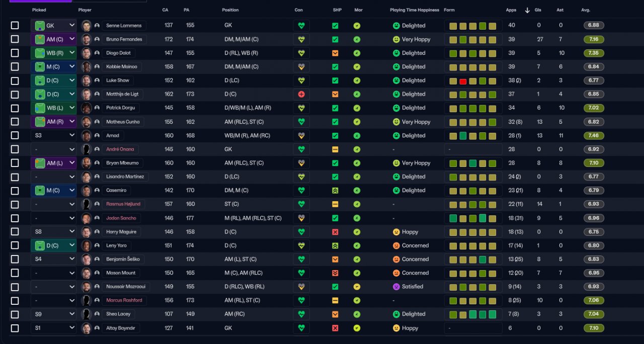Click Leny Yoro's Concerned face icon
The height and width of the screenshot is (344, 644).
pyautogui.click(x=396, y=245)
